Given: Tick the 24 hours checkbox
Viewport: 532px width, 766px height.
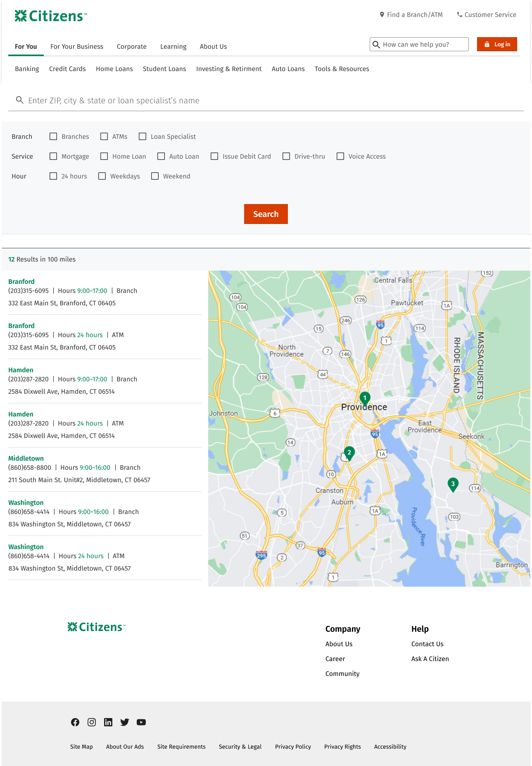Looking at the screenshot, I should click(53, 176).
